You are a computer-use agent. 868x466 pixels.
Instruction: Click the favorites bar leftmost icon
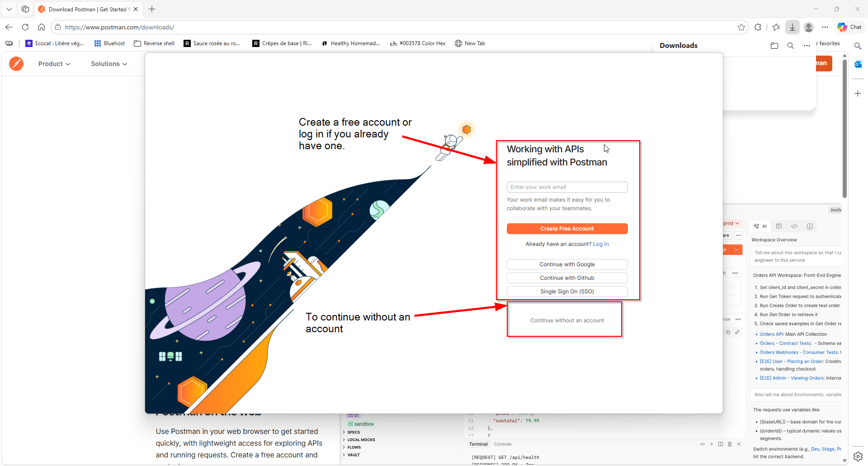(x=9, y=43)
